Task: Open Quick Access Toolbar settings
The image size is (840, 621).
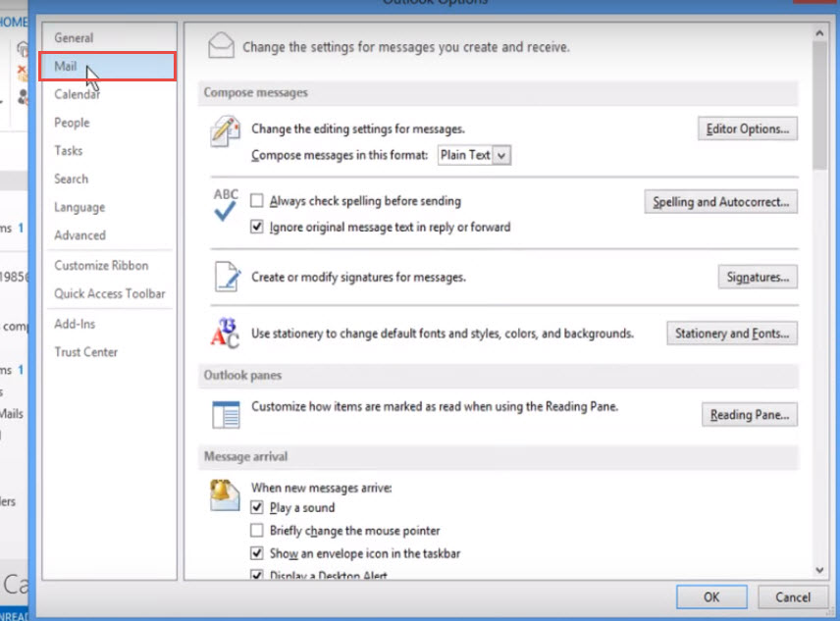Action: (109, 293)
